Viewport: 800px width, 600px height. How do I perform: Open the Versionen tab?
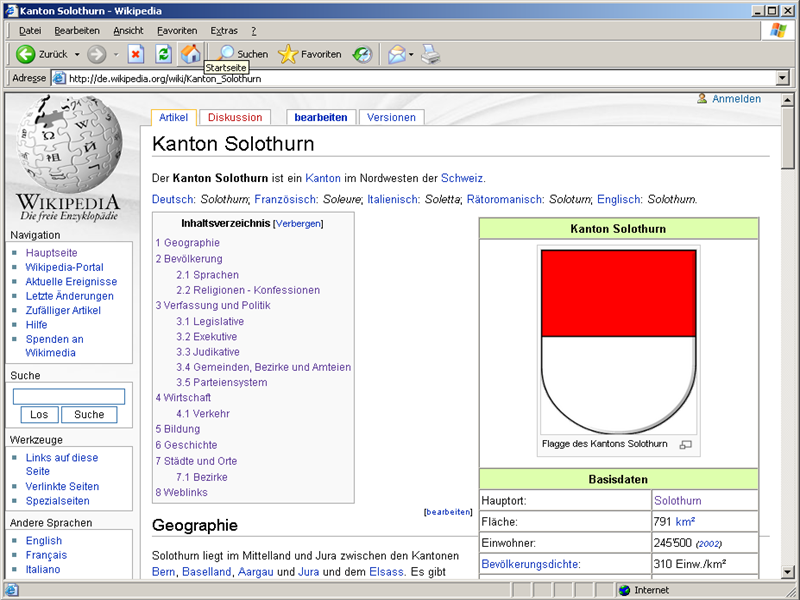click(391, 117)
